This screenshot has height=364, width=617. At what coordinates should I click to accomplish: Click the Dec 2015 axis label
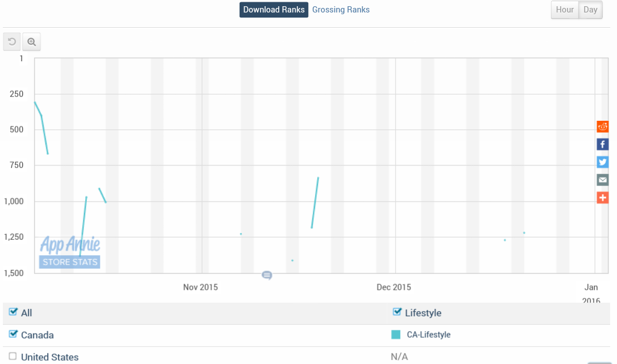click(393, 287)
